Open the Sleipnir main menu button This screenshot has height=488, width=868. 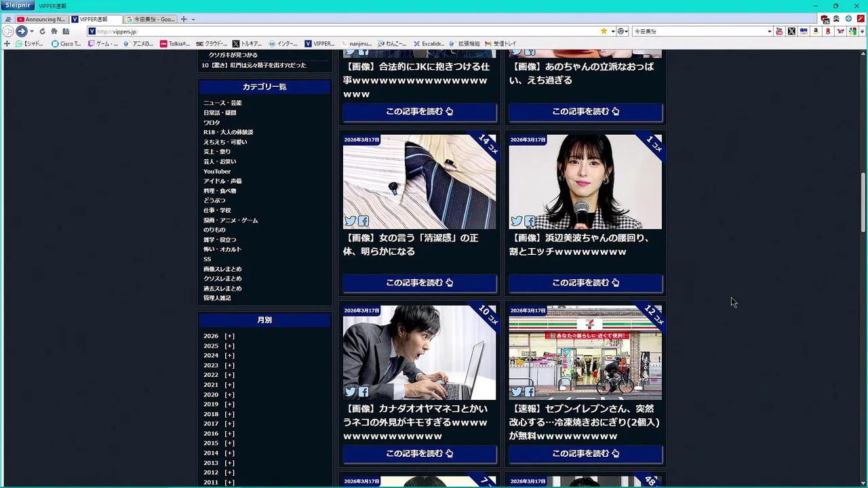coord(18,5)
